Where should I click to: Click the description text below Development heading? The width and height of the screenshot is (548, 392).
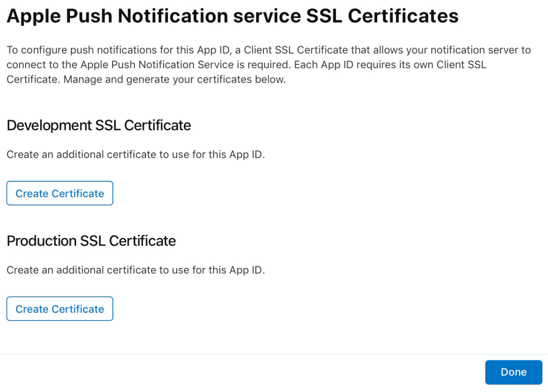pos(135,155)
